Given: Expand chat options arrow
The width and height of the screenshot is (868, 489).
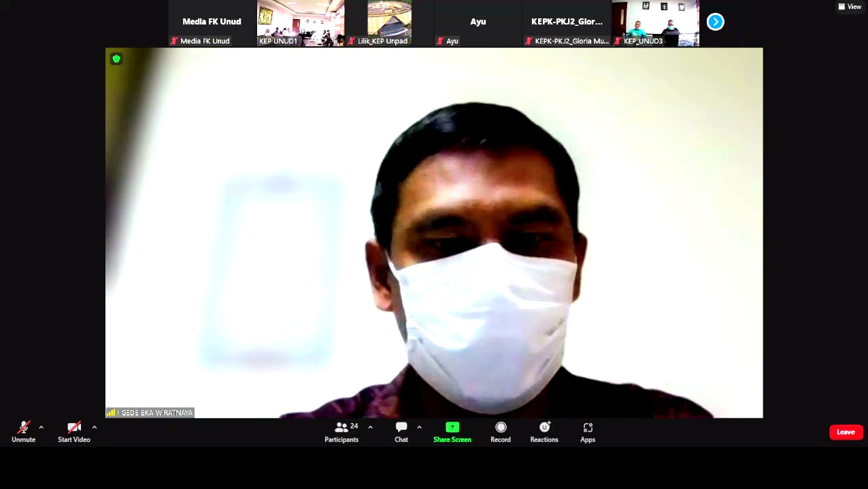Looking at the screenshot, I should [x=419, y=427].
